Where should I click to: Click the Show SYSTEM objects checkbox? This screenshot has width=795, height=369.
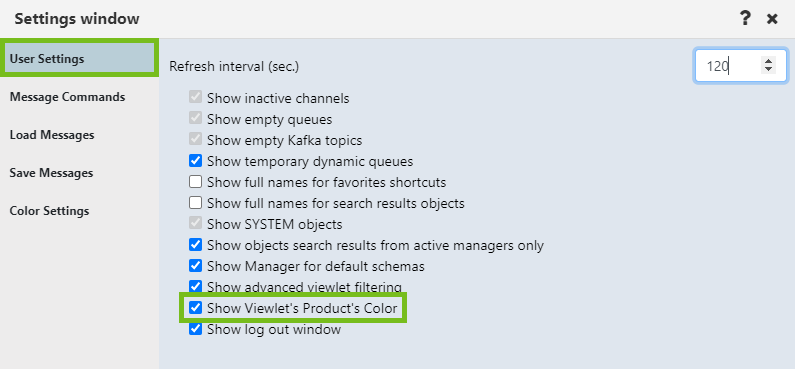click(x=195, y=224)
